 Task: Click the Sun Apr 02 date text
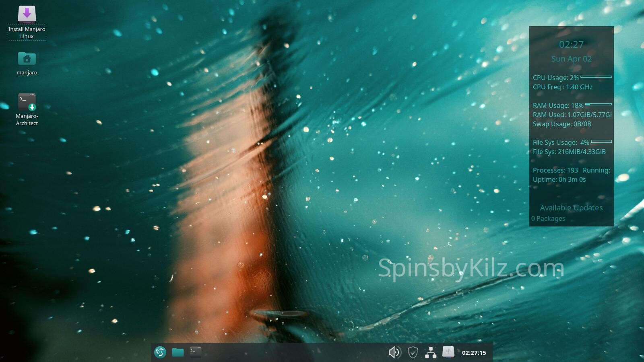pyautogui.click(x=571, y=59)
